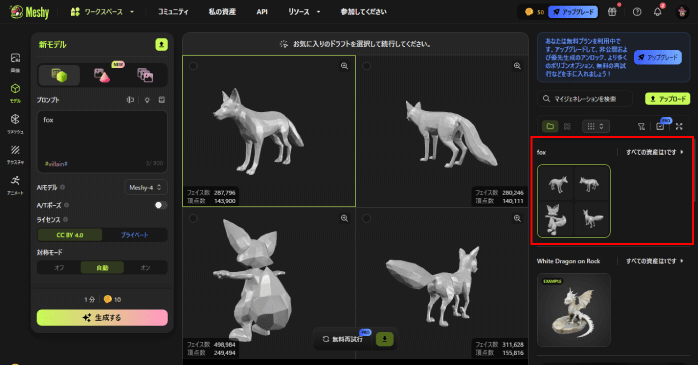
Task: Click green download button beside retry
Action: tap(385, 339)
